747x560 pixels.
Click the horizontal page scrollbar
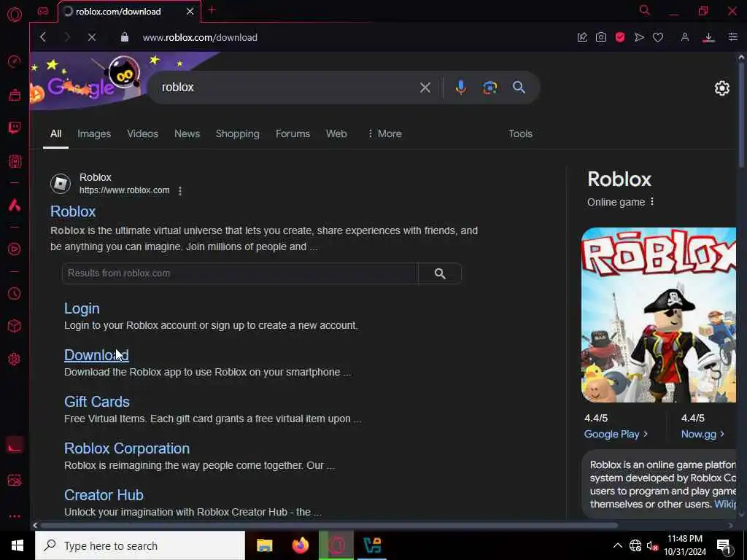click(329, 525)
